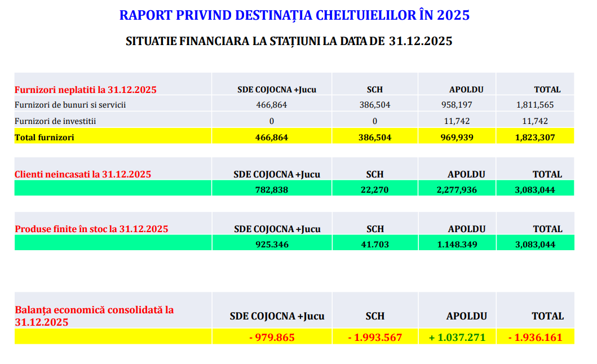Select the total furnizori value 1,823,307
This screenshot has height=364, width=597.
pyautogui.click(x=535, y=136)
